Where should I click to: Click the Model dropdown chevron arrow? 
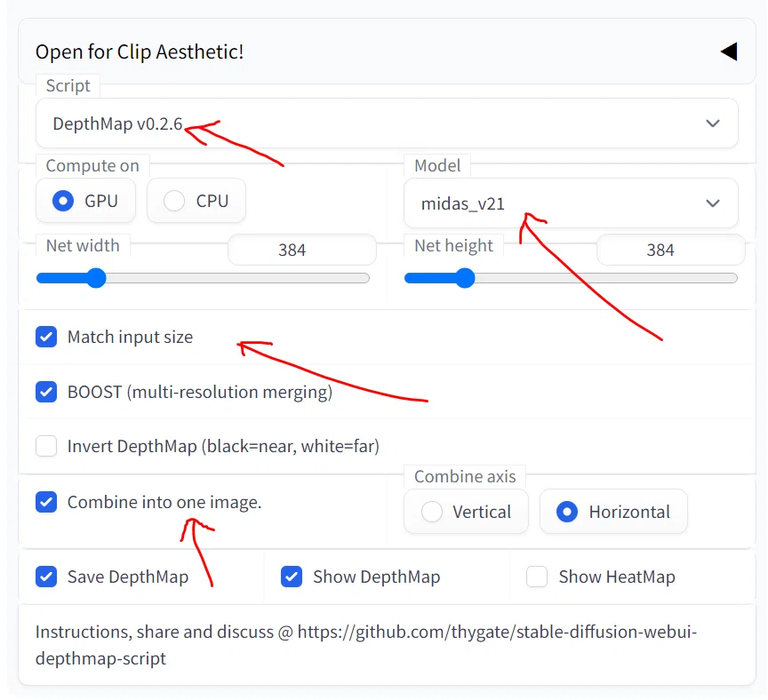click(713, 203)
